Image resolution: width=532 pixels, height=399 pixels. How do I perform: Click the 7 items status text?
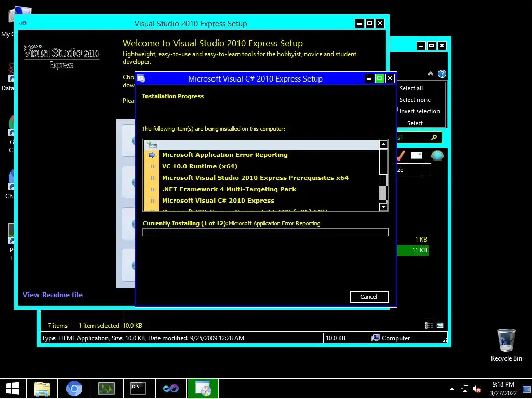58,326
